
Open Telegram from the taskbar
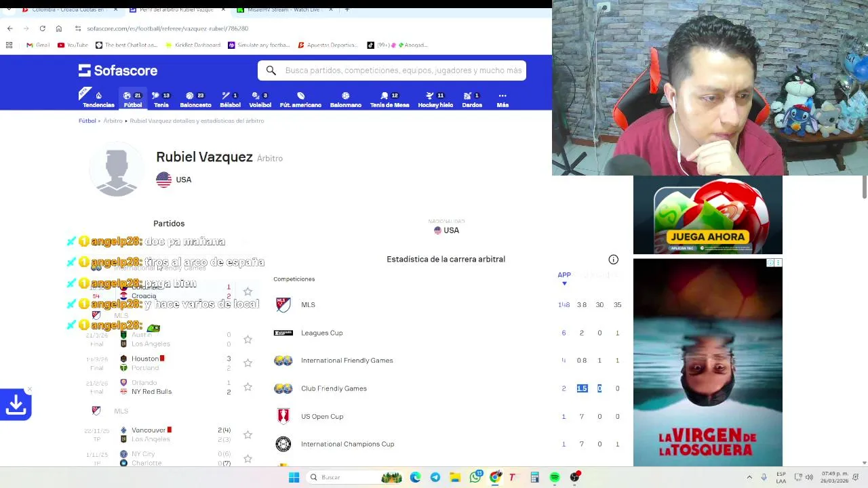pyautogui.click(x=435, y=477)
